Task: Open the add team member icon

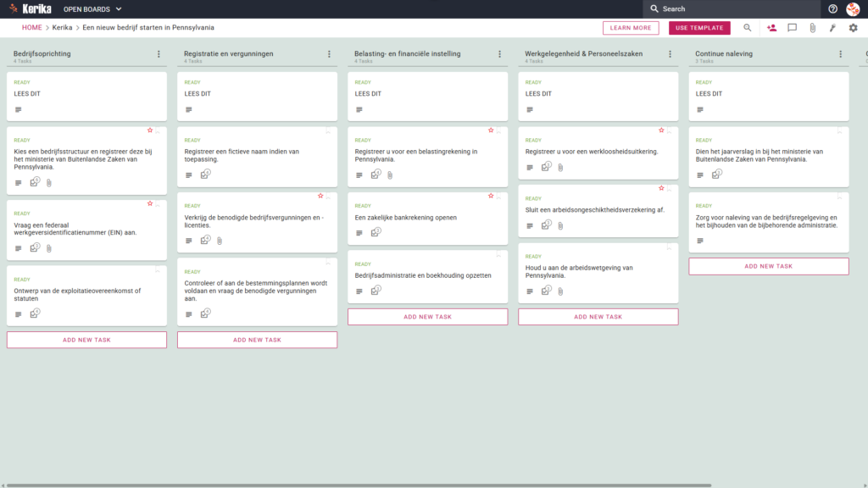Action: tap(771, 28)
